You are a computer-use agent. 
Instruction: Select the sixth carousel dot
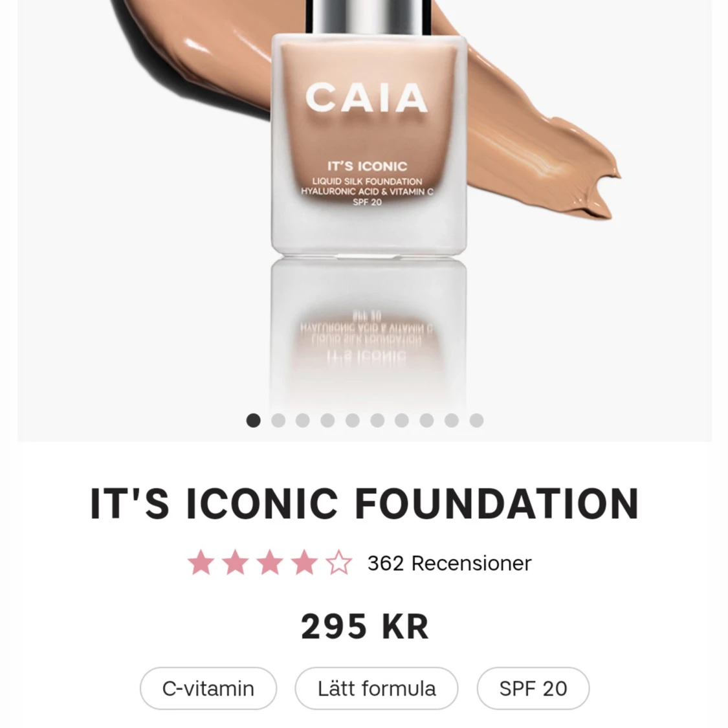click(x=377, y=420)
